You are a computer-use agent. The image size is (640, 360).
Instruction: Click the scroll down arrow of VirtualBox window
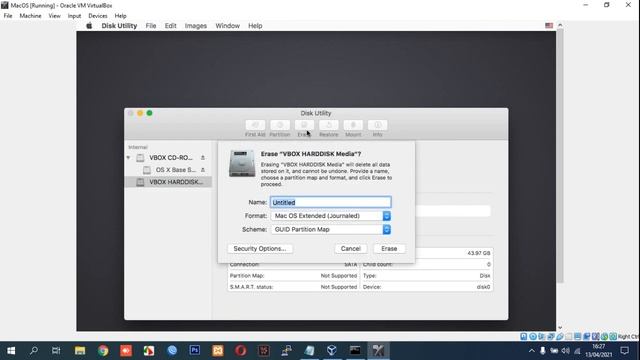coord(560,327)
